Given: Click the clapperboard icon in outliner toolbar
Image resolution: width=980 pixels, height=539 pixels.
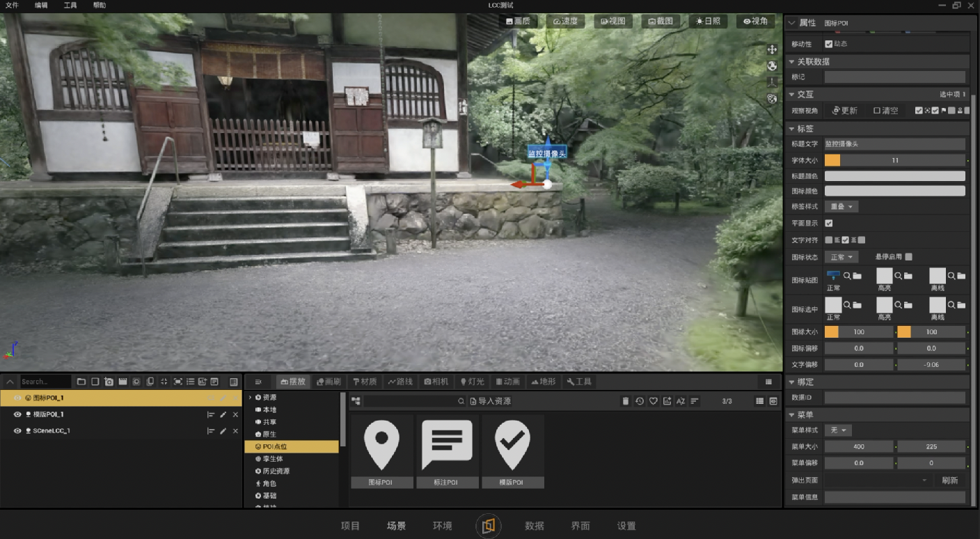Looking at the screenshot, I should point(122,382).
